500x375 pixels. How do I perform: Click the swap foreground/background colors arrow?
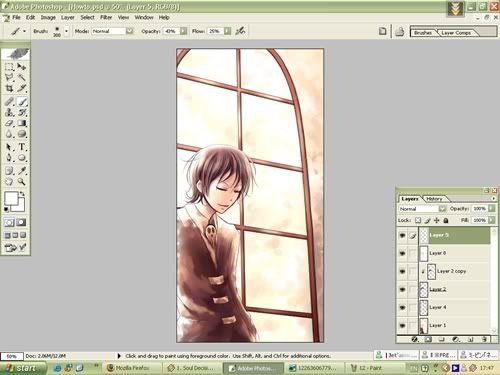23,194
